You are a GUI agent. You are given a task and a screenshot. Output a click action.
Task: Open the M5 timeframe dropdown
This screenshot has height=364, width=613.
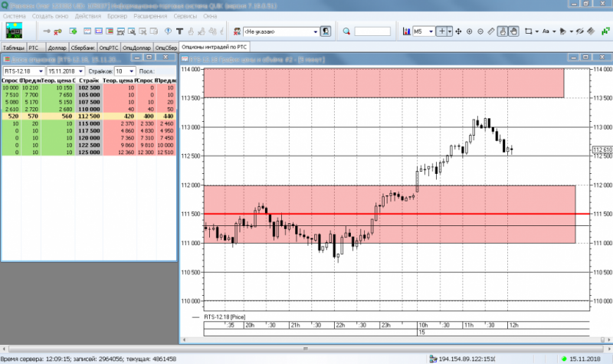tap(431, 31)
